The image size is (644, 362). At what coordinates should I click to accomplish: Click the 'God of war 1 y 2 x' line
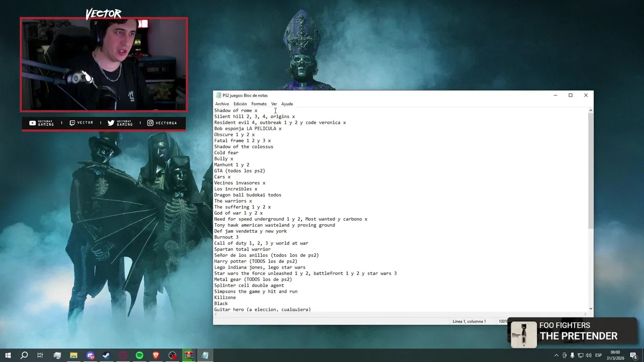coord(238,213)
